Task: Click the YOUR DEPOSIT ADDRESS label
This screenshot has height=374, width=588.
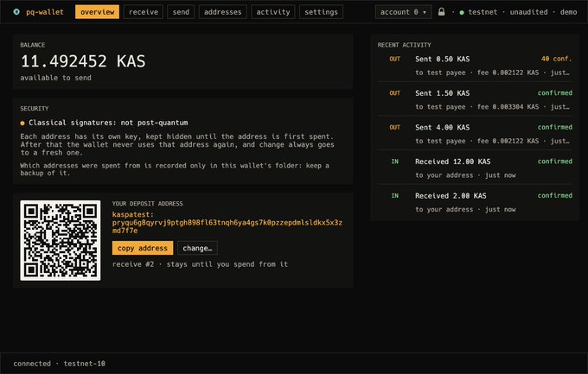Action: 147,204
